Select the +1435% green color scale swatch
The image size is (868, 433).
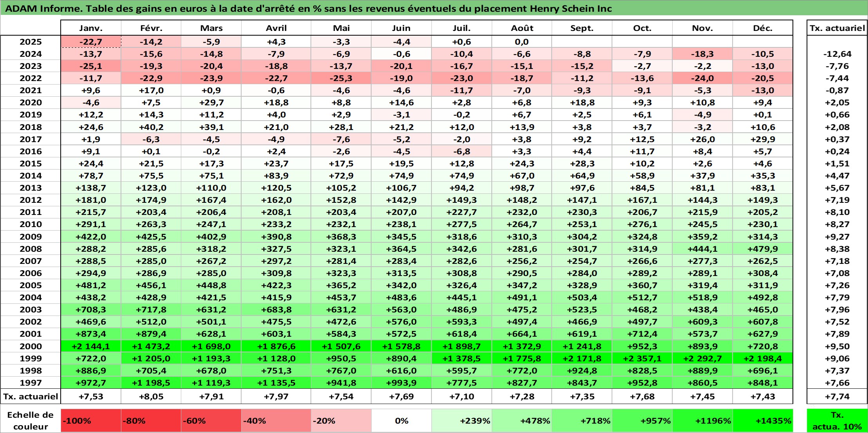click(x=763, y=420)
